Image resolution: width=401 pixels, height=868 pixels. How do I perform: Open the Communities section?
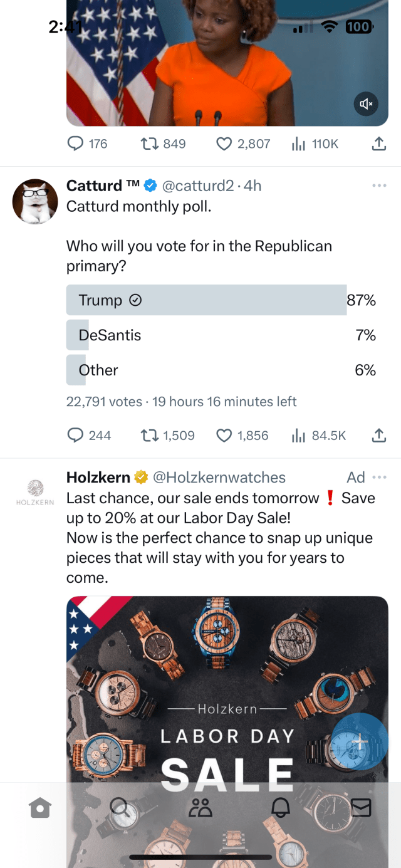tap(200, 808)
